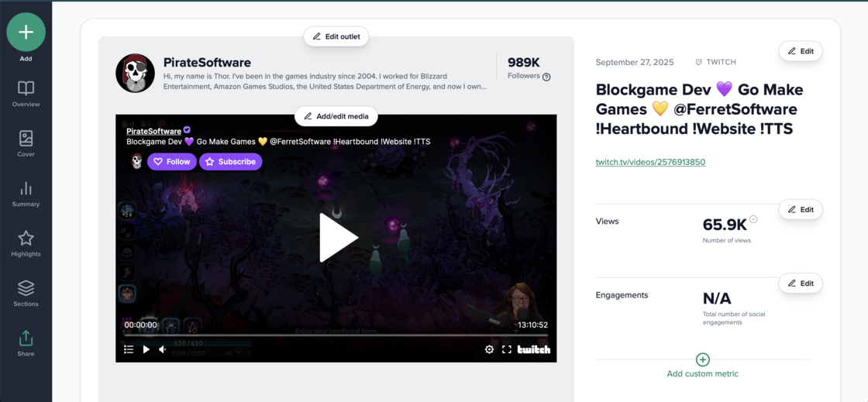Click the green Add plus button

click(26, 33)
